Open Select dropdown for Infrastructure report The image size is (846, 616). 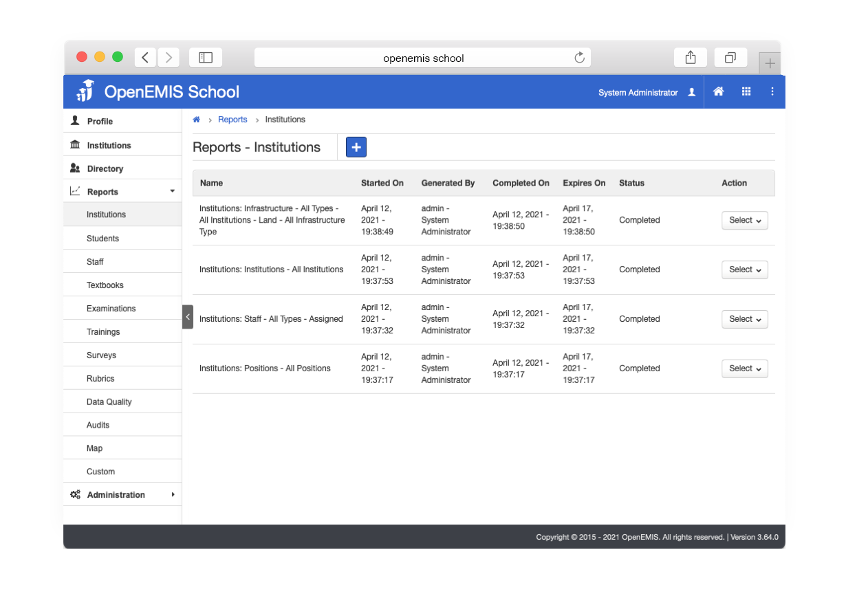tap(745, 220)
